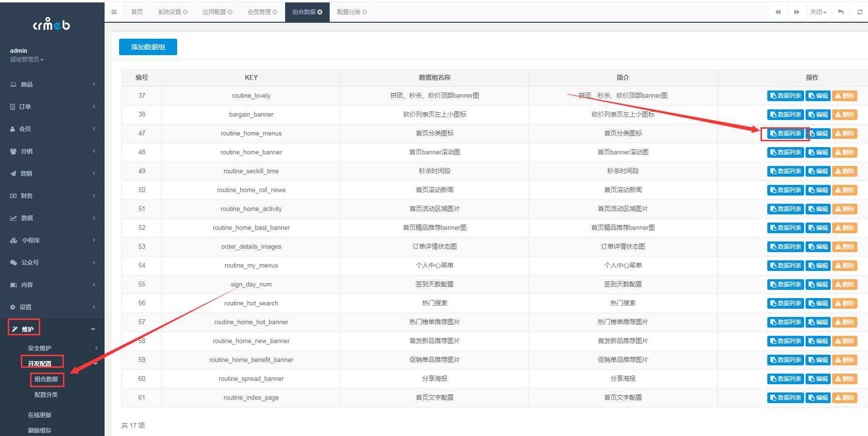Image resolution: width=868 pixels, height=436 pixels.
Task: Open 数据列表 for order_details_images row
Action: click(786, 247)
